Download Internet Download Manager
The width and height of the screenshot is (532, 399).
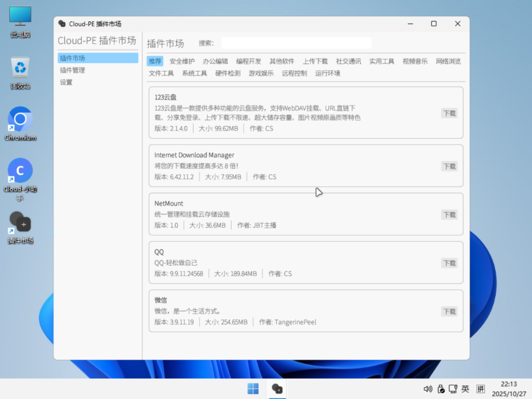pos(449,166)
